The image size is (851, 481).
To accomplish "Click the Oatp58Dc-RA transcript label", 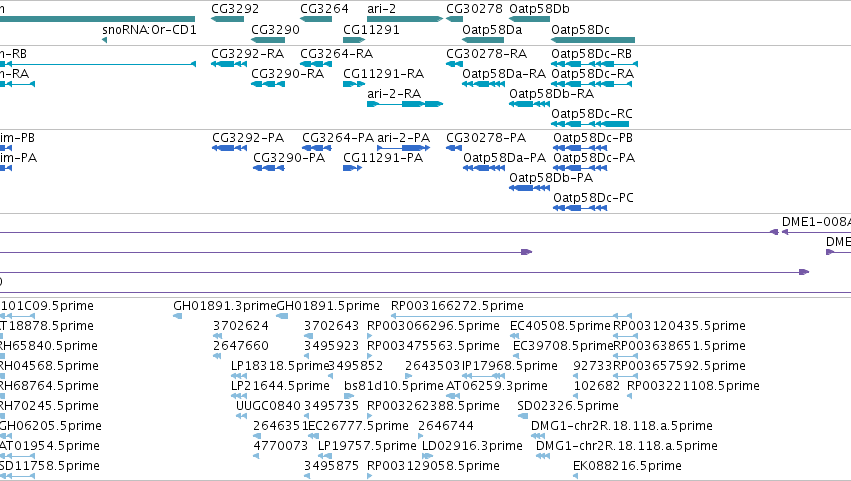I will tap(593, 73).
